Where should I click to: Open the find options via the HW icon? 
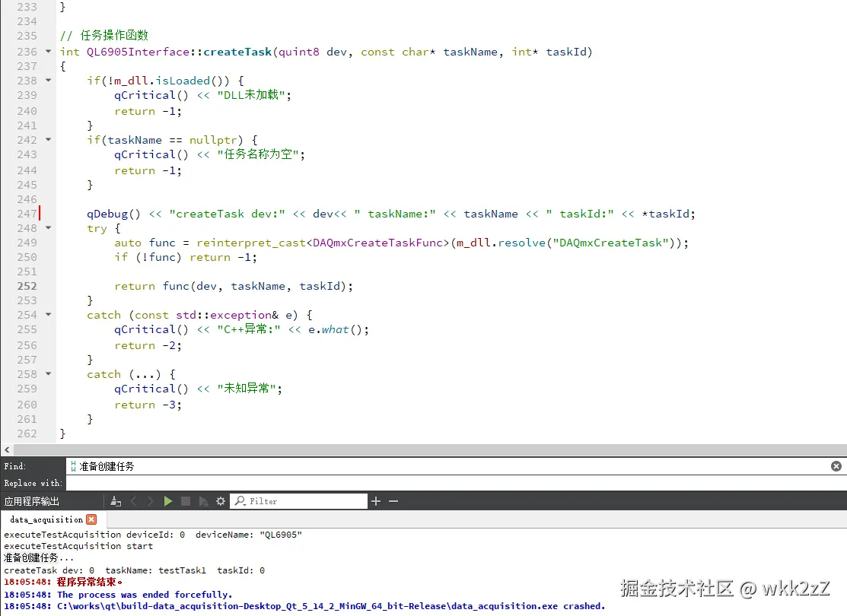[74, 465]
